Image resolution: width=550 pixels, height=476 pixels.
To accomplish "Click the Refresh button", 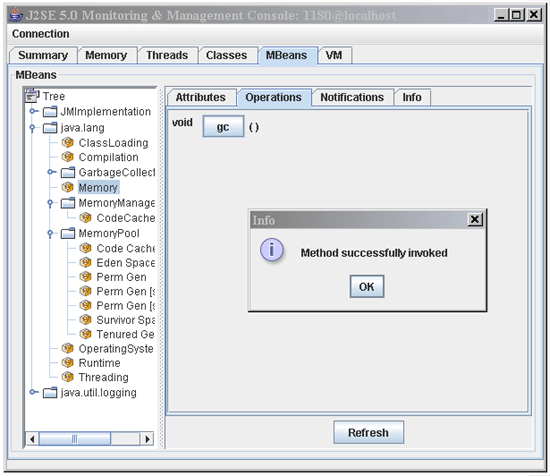I will [x=368, y=433].
